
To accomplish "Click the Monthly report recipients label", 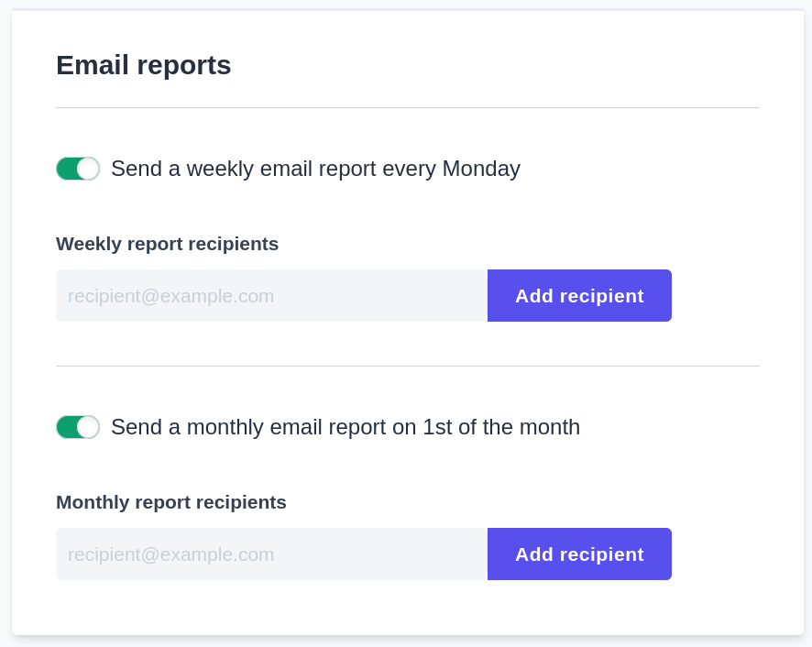I will click(170, 502).
